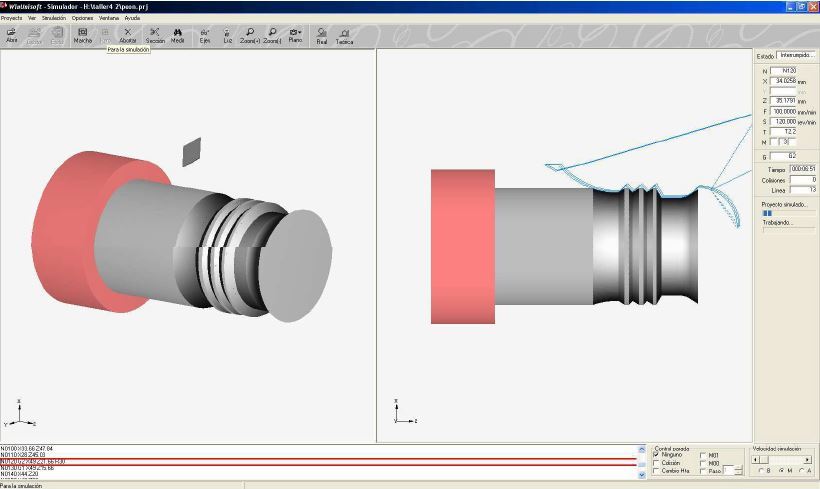Toggle the Ejes axes display icon
This screenshot has height=489, width=820.
(x=205, y=35)
